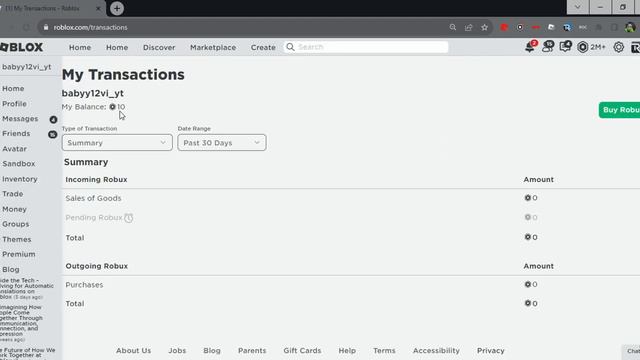Image resolution: width=640 pixels, height=360 pixels.
Task: Open Discover in the top navigation
Action: 159,47
